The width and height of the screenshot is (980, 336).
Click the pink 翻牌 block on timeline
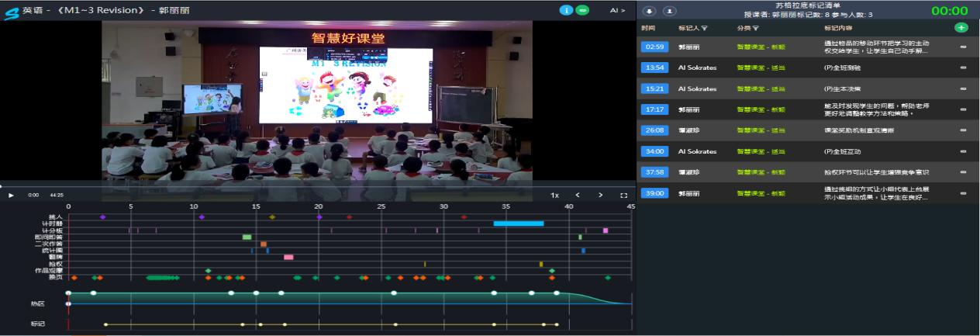(288, 257)
